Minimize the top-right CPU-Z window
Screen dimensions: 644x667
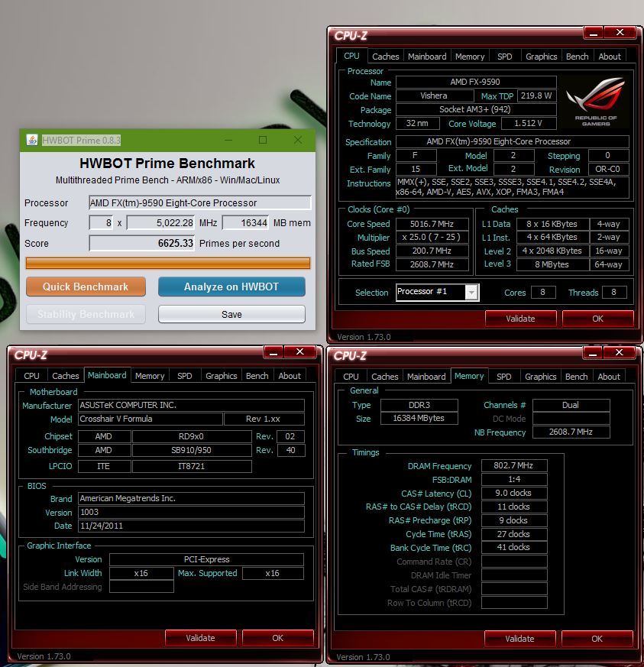pos(594,33)
